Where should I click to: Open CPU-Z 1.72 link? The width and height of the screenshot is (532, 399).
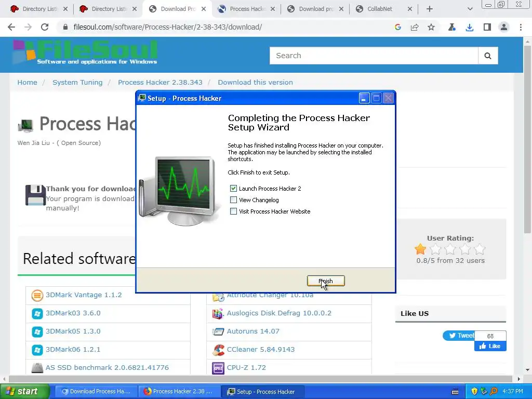246,367
